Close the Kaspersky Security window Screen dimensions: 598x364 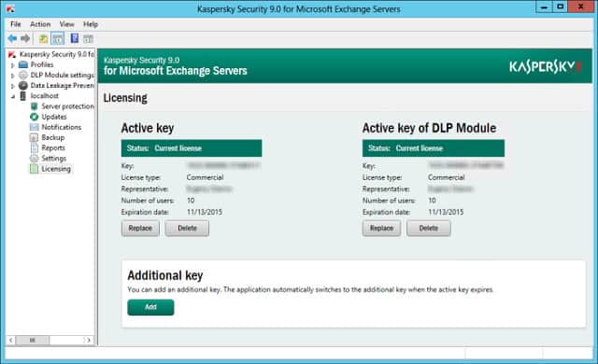point(581,7)
